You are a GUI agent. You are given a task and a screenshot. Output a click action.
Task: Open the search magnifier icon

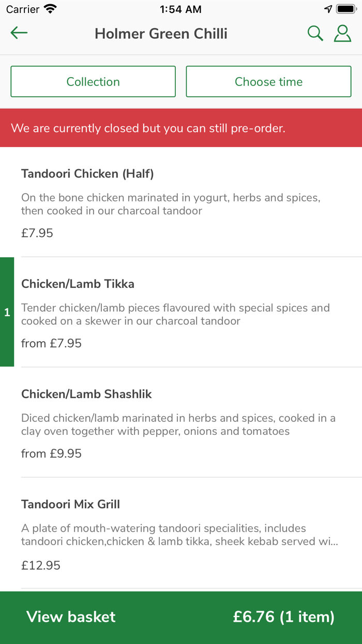315,34
